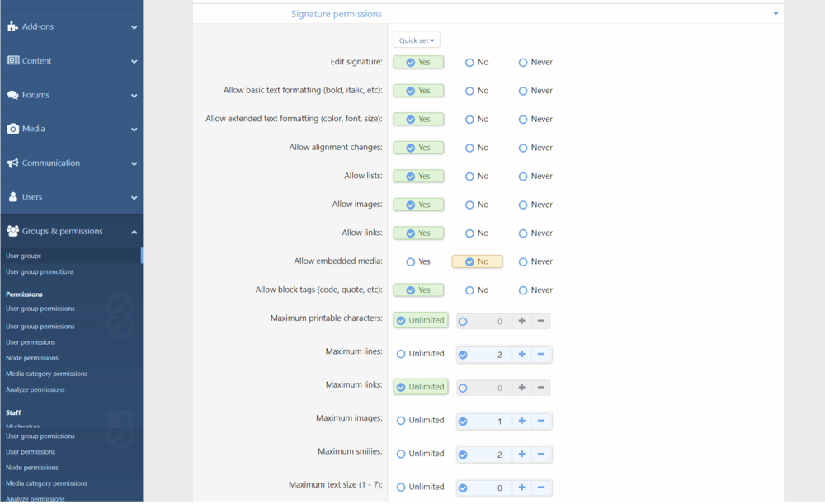This screenshot has height=504, width=825.
Task: Click the Add-ons puzzle piece icon
Action: click(12, 26)
